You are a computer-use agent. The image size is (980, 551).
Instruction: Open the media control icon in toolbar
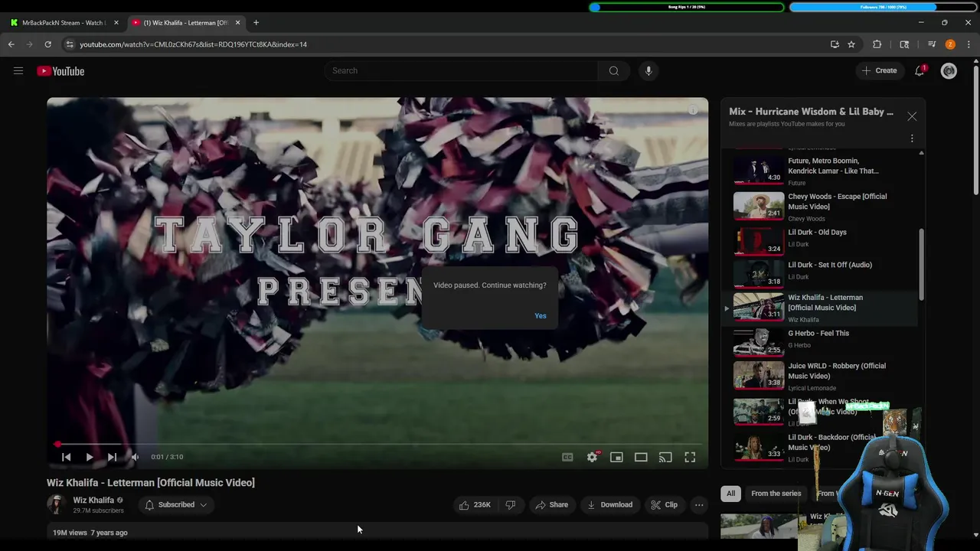tap(932, 44)
